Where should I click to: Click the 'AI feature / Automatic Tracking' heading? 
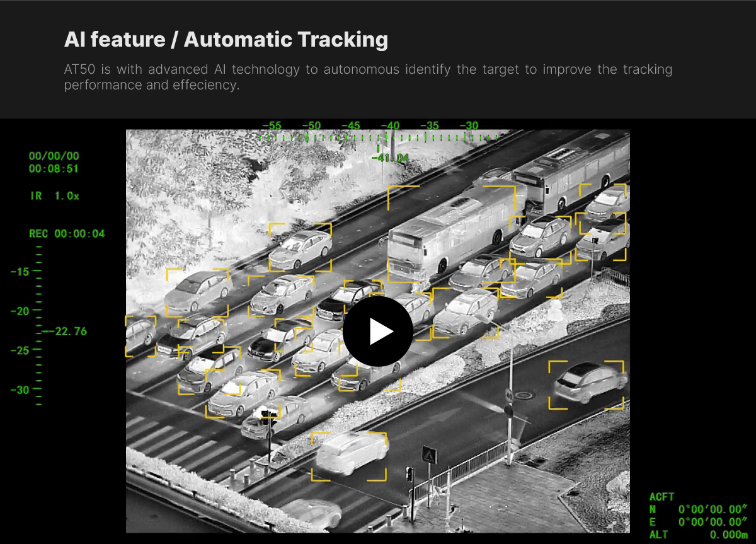pos(226,39)
